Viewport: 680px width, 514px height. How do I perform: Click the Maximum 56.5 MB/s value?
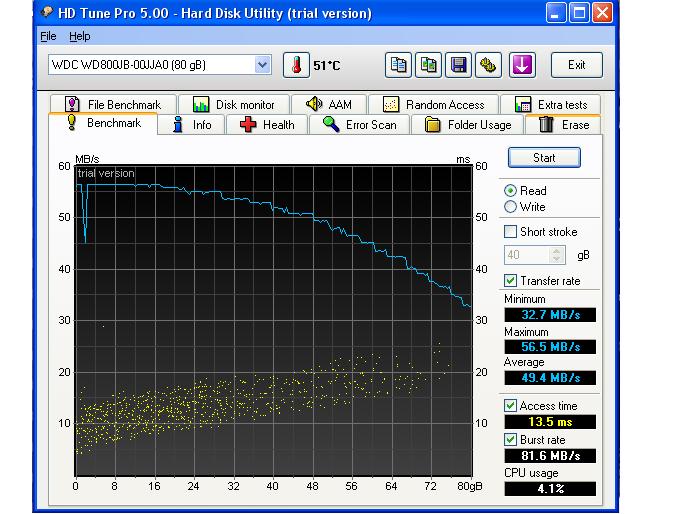point(550,347)
